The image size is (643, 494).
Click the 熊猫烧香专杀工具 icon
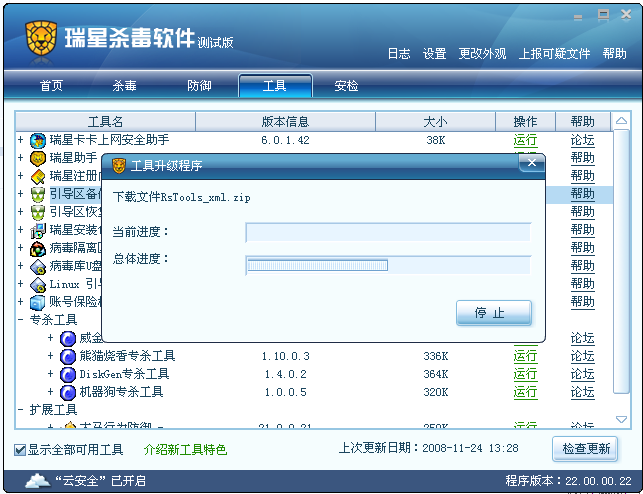(x=68, y=357)
